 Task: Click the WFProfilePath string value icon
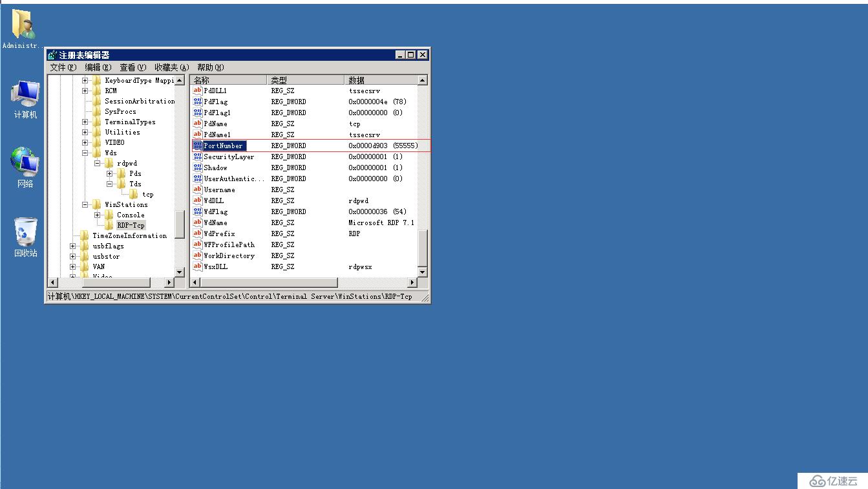tap(198, 244)
